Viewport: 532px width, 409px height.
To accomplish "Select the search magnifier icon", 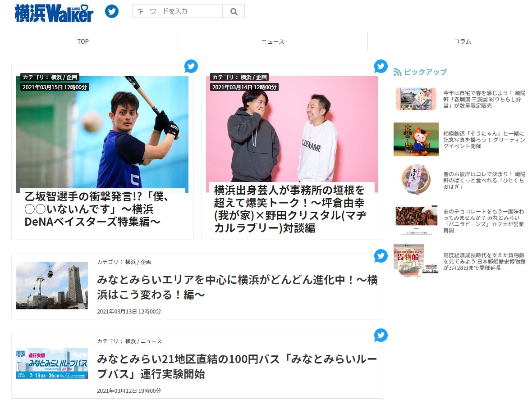I will (x=234, y=11).
